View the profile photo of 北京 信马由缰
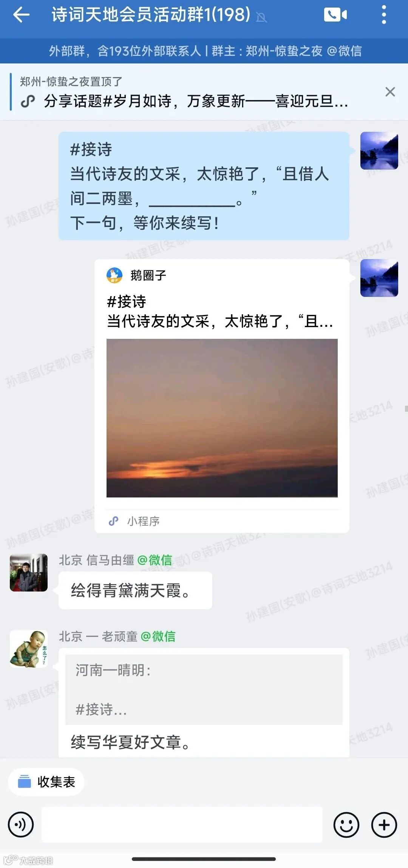Screen dimensions: 408x868 click(x=29, y=573)
